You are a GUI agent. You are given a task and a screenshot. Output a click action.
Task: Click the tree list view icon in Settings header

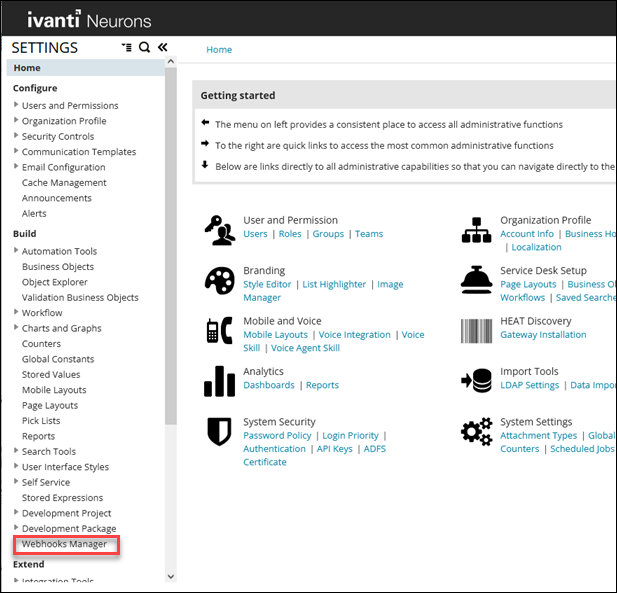pos(126,47)
